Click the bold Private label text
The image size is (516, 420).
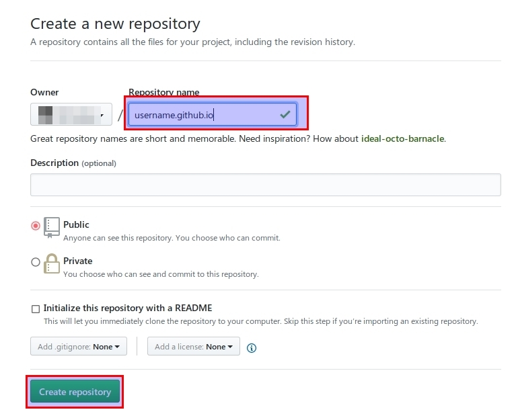tap(77, 261)
